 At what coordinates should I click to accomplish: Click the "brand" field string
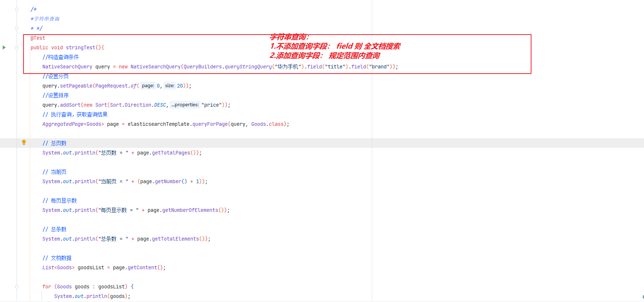tap(379, 67)
